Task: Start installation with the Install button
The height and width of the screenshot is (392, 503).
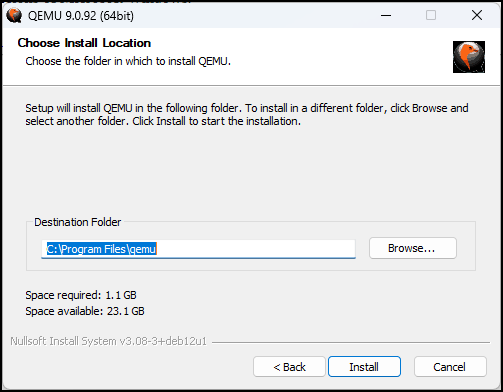Action: tap(364, 367)
